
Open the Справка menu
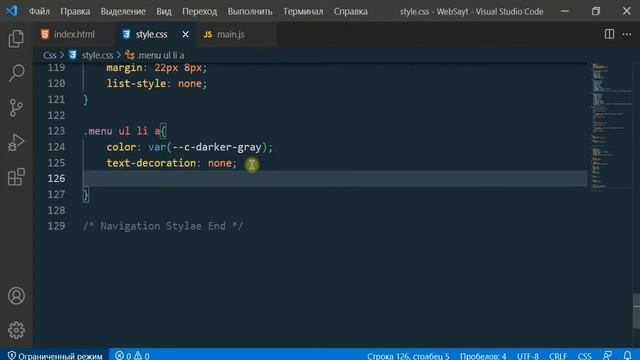pyautogui.click(x=351, y=11)
